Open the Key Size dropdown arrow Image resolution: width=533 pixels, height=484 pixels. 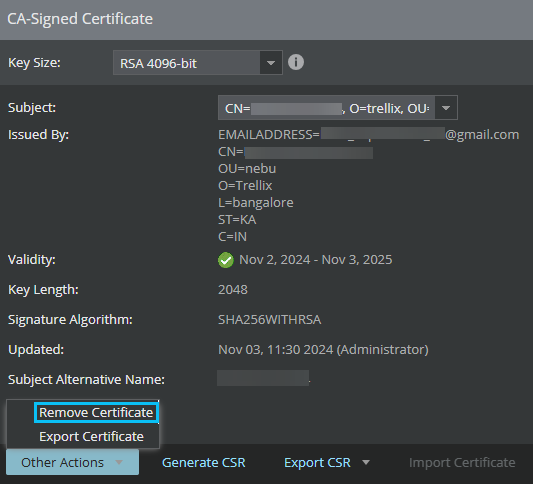[x=271, y=63]
